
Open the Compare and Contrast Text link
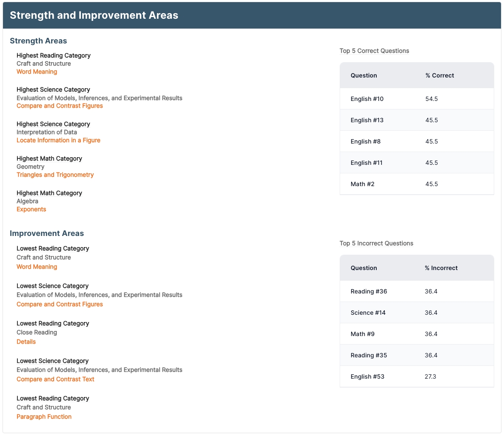pyautogui.click(x=55, y=379)
